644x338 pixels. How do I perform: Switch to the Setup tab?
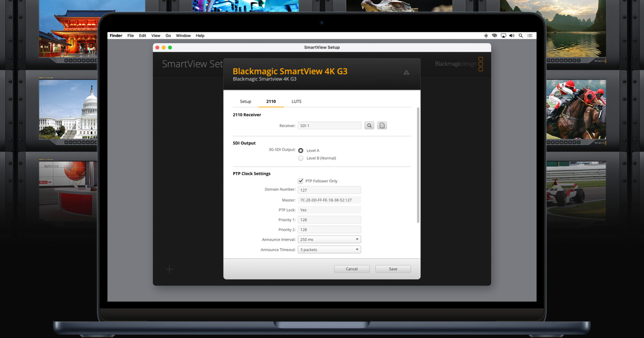245,101
